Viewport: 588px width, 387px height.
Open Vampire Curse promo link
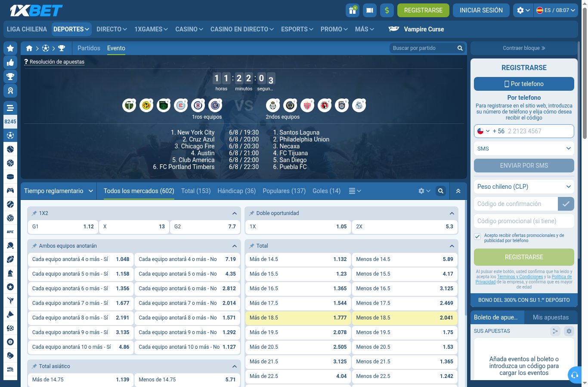click(x=416, y=29)
